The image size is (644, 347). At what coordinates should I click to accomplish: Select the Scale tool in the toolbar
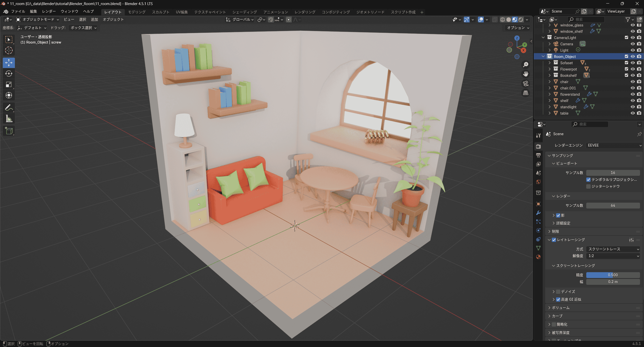tap(9, 84)
